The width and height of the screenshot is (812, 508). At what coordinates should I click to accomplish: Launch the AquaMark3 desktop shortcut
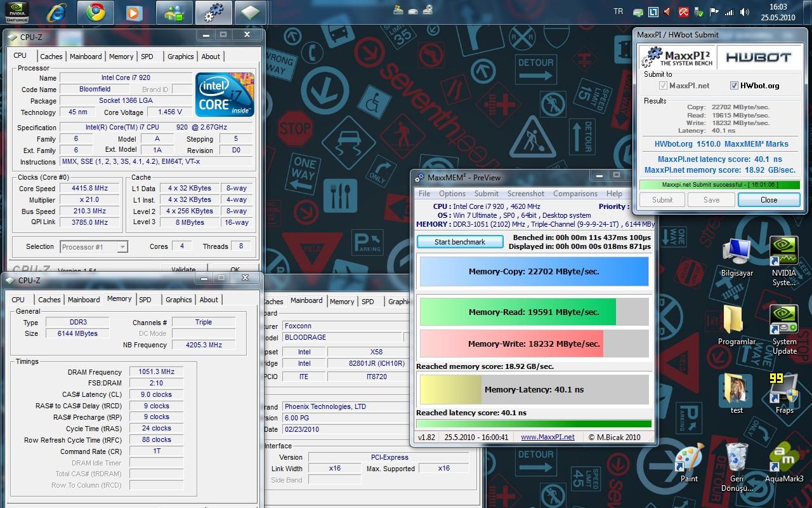point(784,464)
